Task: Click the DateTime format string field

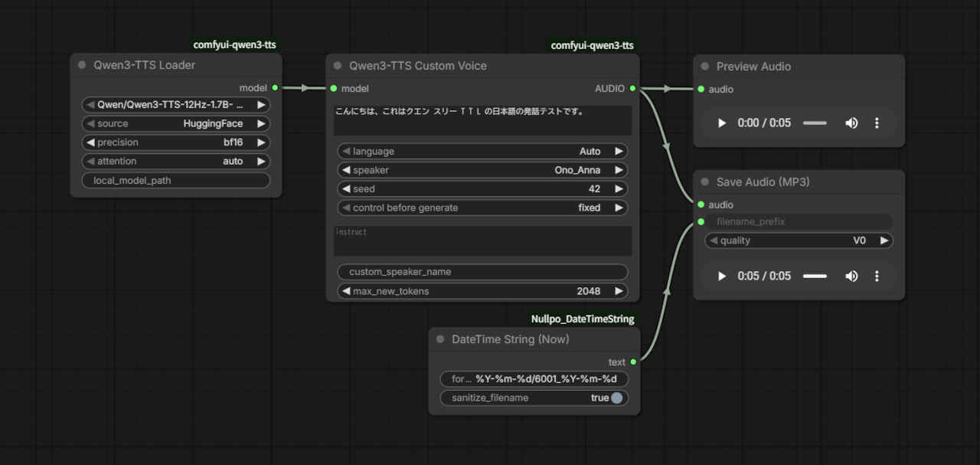Action: 534,379
